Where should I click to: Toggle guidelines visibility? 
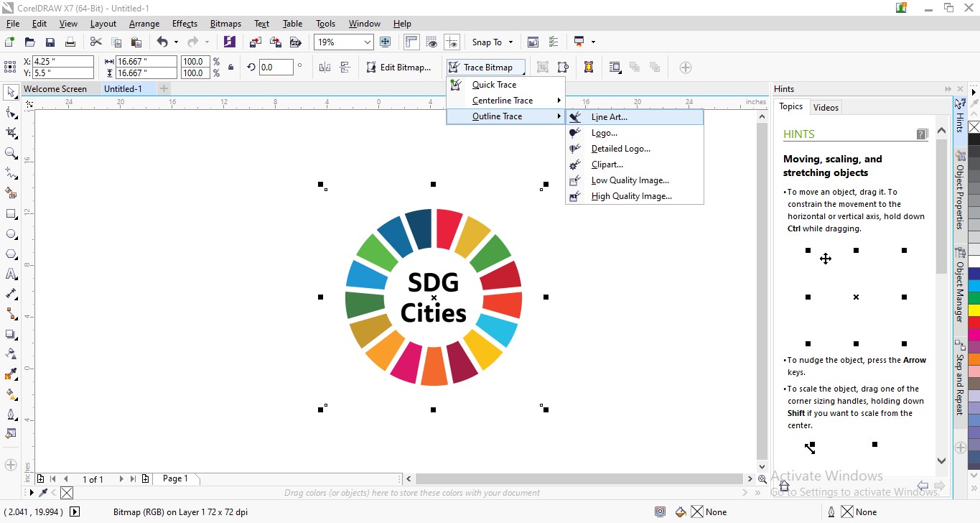(452, 42)
